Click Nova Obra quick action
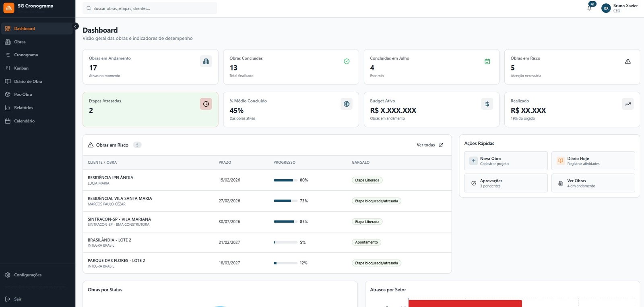The height and width of the screenshot is (307, 644). [x=506, y=161]
